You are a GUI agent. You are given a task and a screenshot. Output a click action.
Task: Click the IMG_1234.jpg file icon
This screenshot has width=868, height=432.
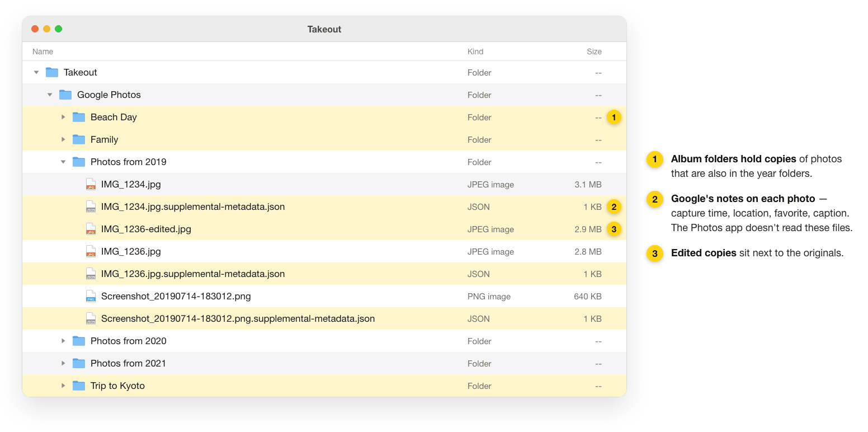[x=91, y=184]
